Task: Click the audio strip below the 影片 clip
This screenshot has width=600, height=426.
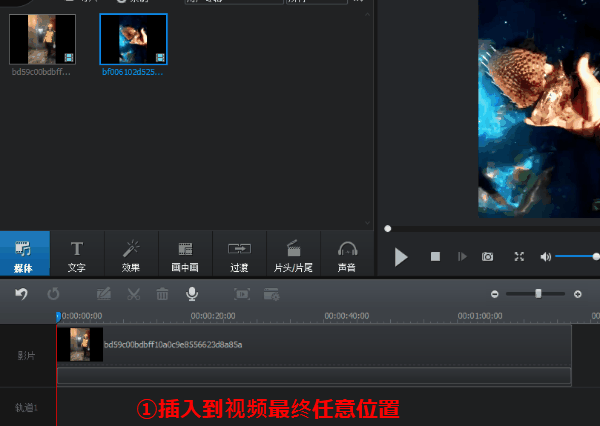Action: pos(314,375)
